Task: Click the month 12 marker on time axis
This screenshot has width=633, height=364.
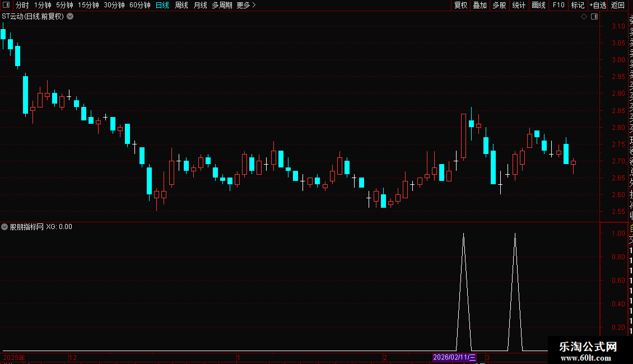Action: pyautogui.click(x=73, y=357)
